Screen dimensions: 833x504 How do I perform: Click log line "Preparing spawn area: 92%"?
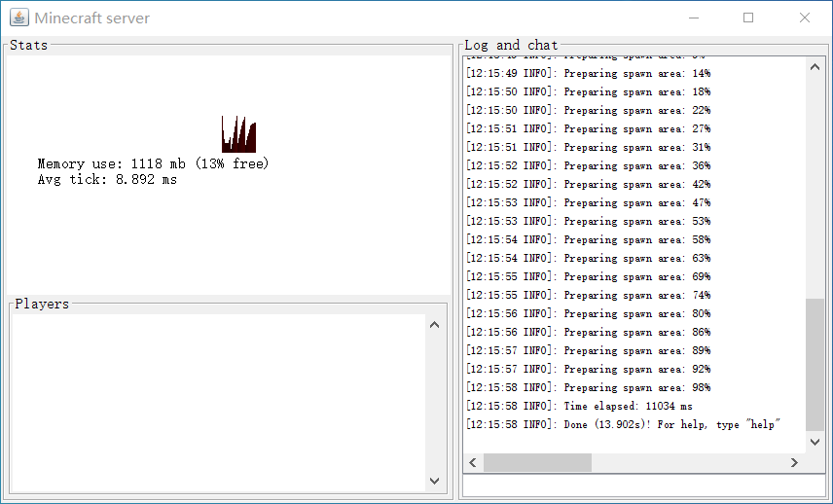(588, 369)
